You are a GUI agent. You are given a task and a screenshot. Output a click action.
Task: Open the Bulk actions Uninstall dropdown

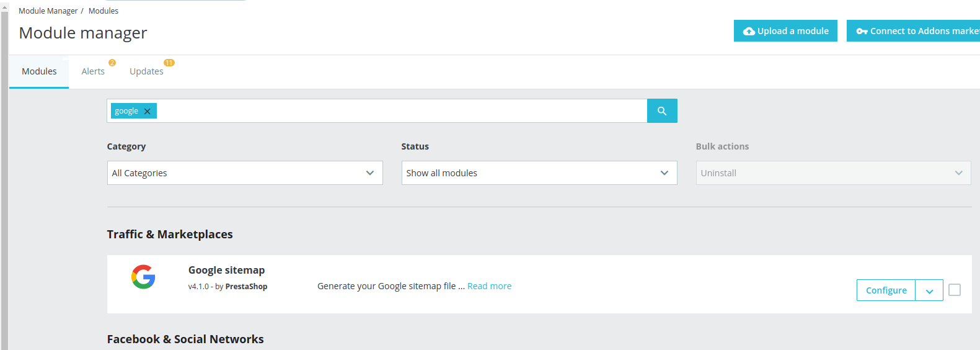pos(833,173)
